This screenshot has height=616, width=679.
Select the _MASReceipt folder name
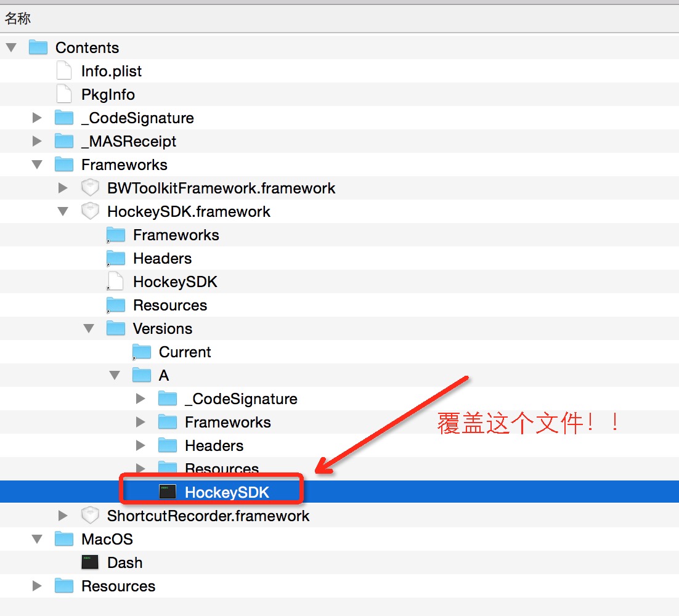[129, 141]
